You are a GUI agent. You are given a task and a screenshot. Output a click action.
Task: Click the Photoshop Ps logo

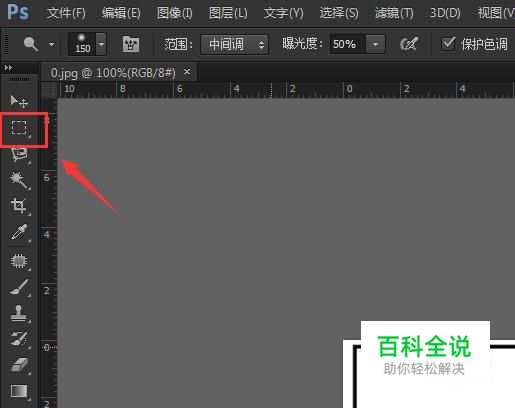(18, 12)
